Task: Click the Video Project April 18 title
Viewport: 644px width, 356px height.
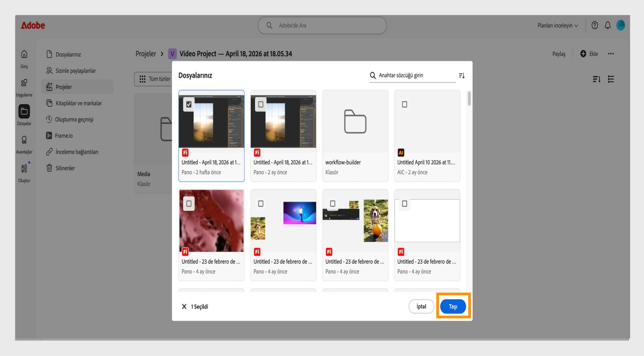Action: tap(236, 54)
